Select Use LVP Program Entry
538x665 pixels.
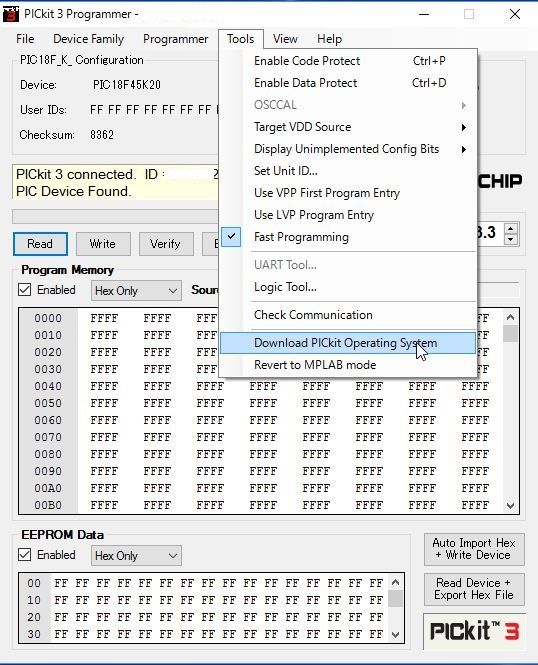click(x=348, y=215)
